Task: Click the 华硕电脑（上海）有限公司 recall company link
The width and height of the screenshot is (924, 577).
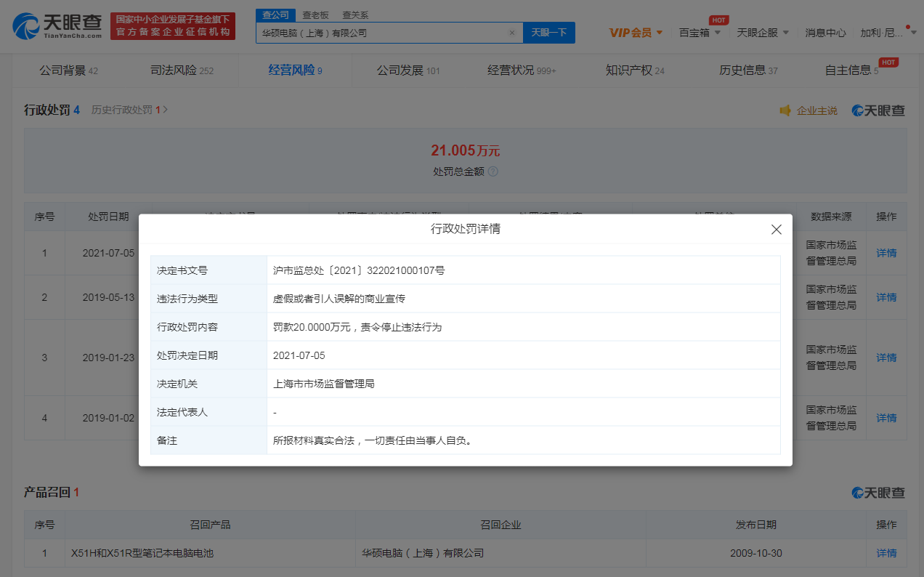Action: tap(423, 553)
